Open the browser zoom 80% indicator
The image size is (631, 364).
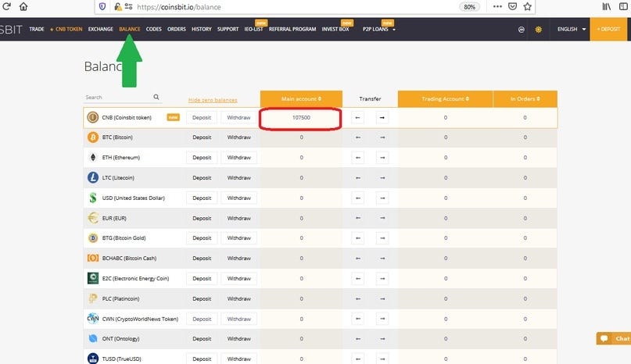click(x=469, y=7)
